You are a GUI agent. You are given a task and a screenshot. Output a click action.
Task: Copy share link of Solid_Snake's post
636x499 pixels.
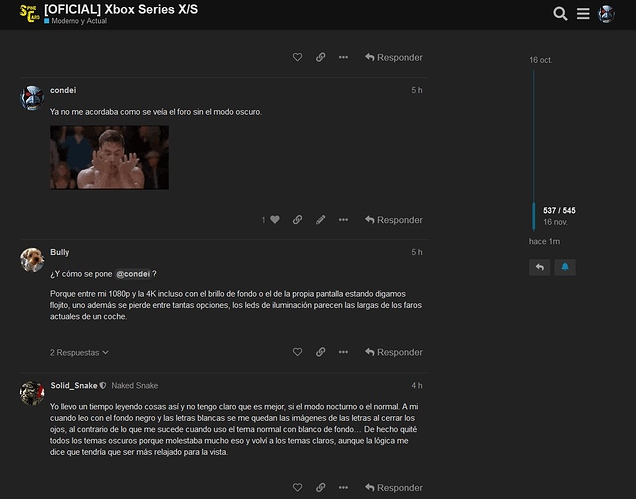coord(320,488)
